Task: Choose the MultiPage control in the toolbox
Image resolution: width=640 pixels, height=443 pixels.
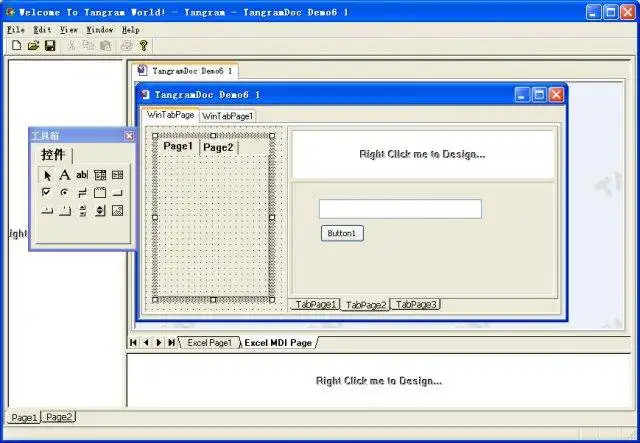Action: (x=64, y=211)
